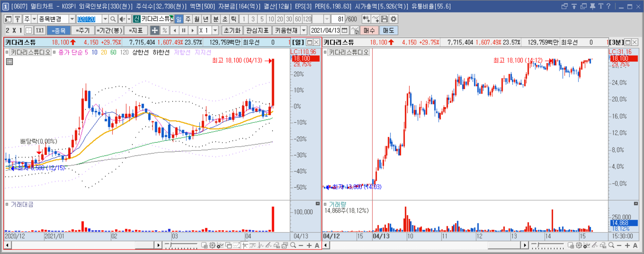The width and height of the screenshot is (644, 254).
Task: Click left chart minus zoom-out icon
Action: click(x=301, y=246)
